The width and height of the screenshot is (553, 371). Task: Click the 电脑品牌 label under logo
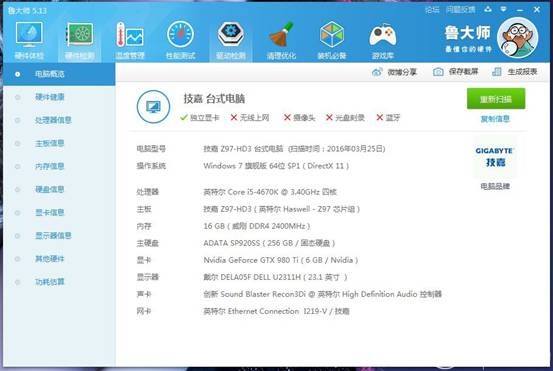495,186
